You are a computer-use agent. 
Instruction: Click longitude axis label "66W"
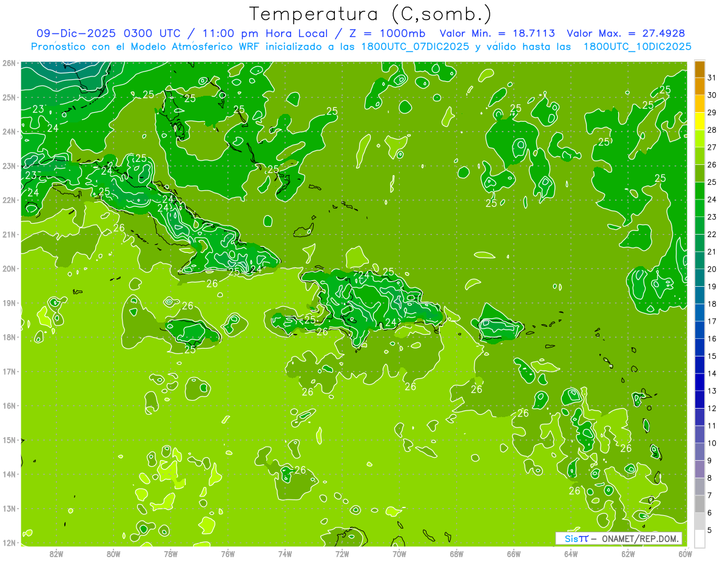pos(514,554)
